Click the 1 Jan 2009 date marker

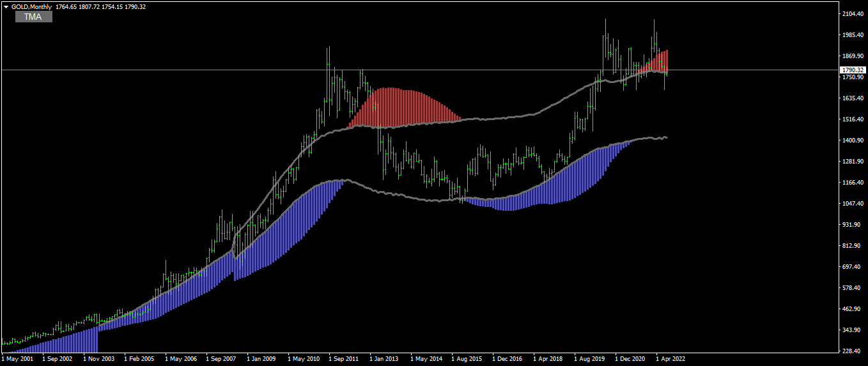click(x=261, y=359)
